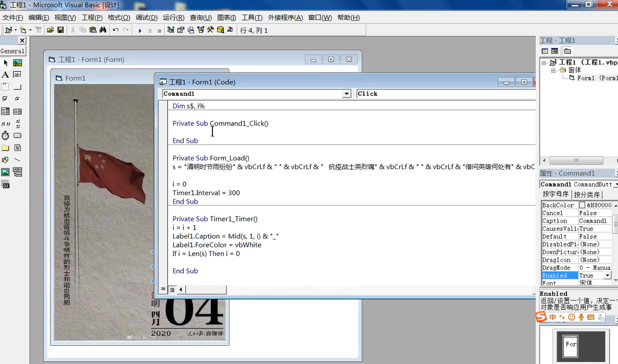Open the Command1 object dropdown in code window

347,94
